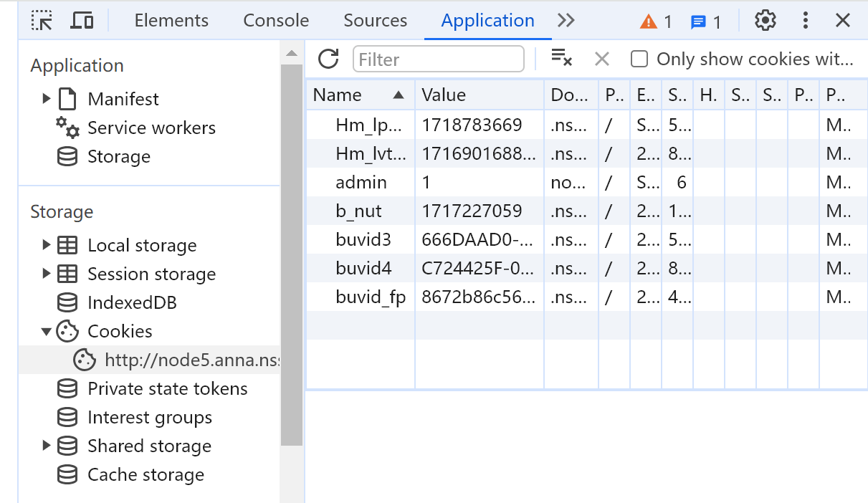Sort by the Name column header
Viewport: 868px width, 503px height.
[x=361, y=95]
